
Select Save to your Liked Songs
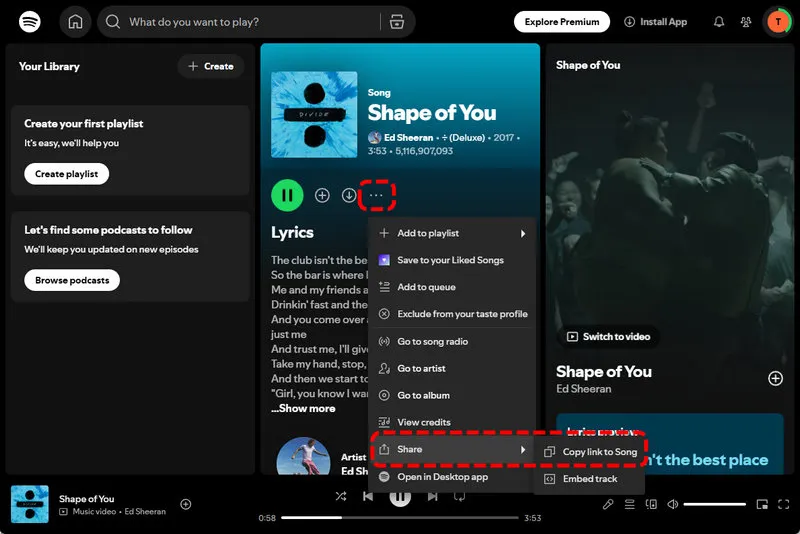tap(452, 260)
